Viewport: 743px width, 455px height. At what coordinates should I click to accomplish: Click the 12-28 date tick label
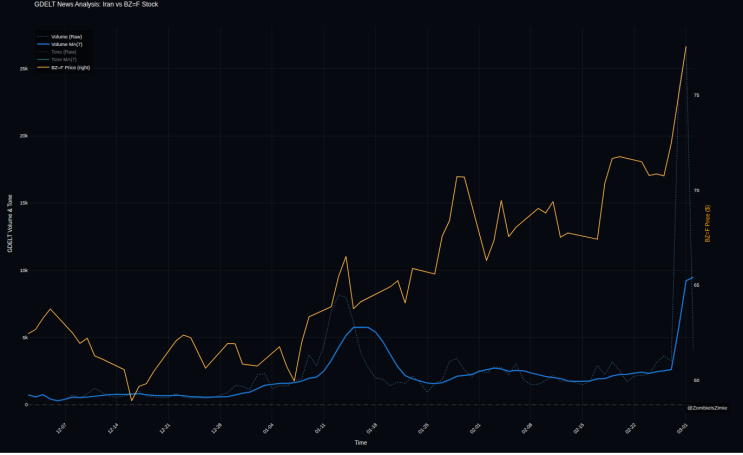[216, 428]
